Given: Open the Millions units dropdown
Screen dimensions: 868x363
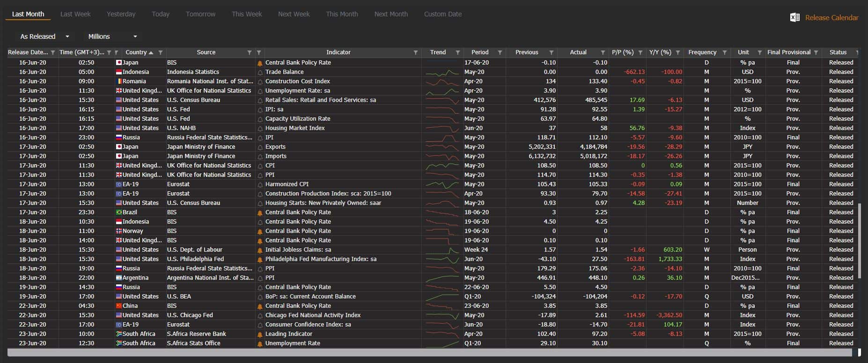Looking at the screenshot, I should (x=112, y=36).
